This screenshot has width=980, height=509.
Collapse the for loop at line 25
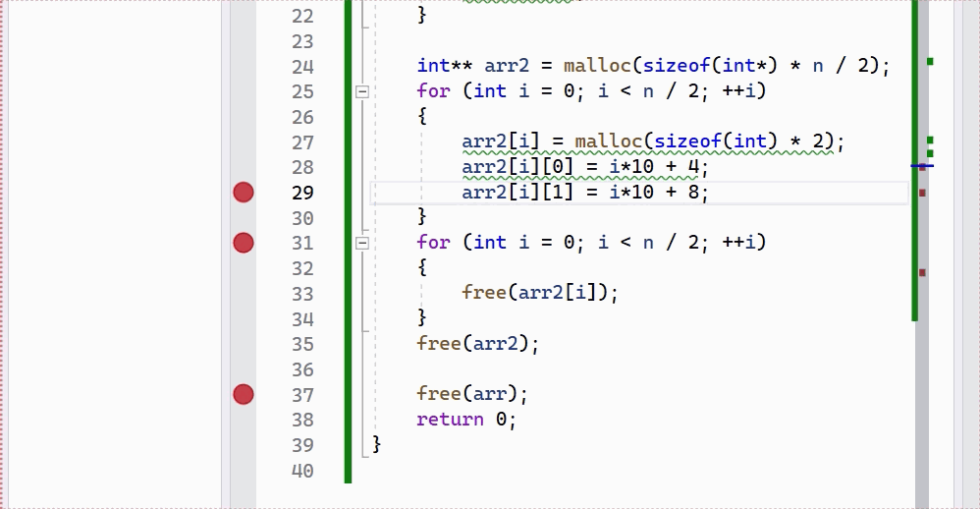point(362,91)
